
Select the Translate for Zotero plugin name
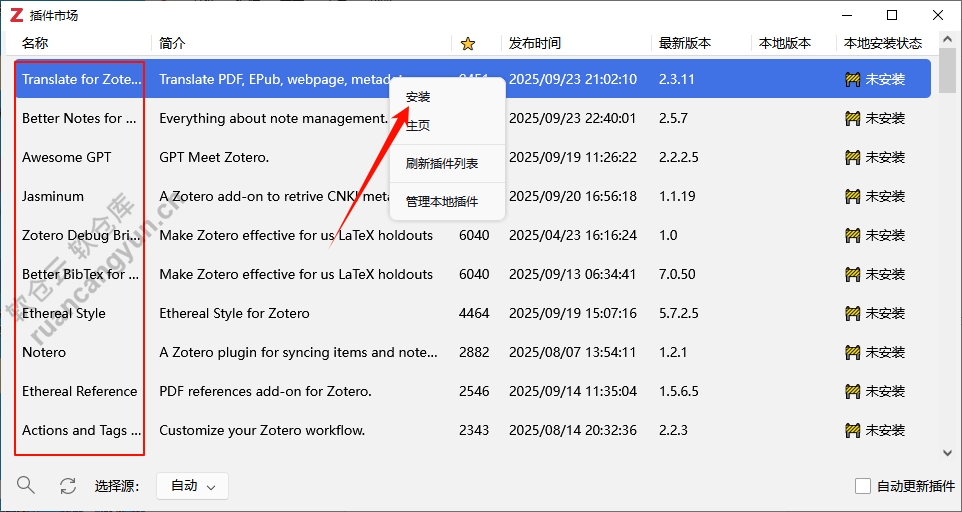coord(82,79)
